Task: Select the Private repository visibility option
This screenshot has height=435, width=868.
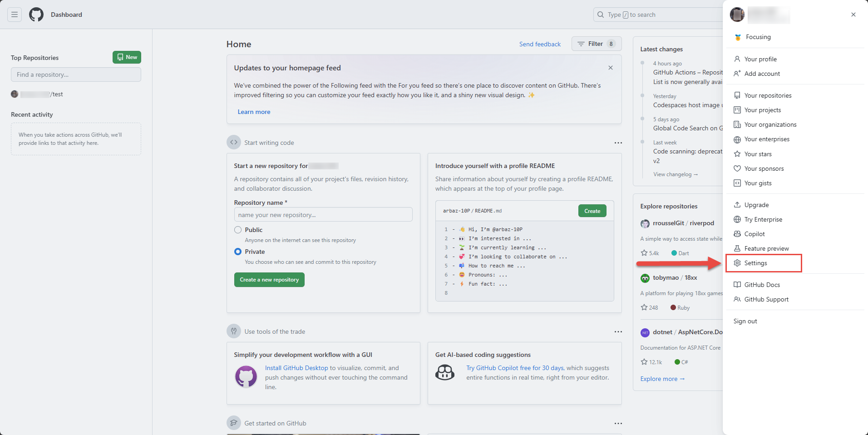Action: [x=237, y=252]
